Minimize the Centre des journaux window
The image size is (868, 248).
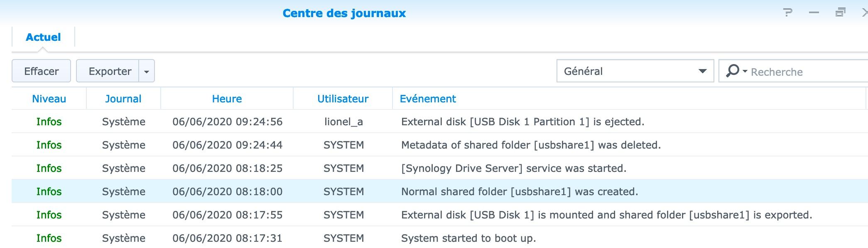point(814,13)
